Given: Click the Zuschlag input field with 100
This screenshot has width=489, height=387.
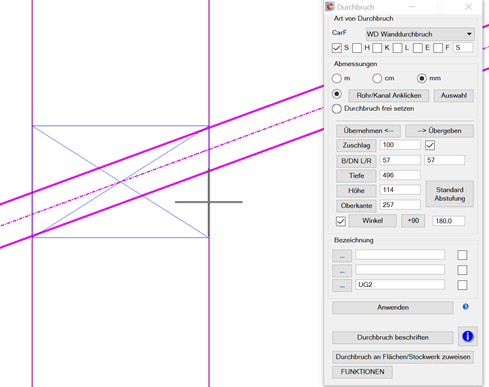Looking at the screenshot, I should (x=400, y=145).
